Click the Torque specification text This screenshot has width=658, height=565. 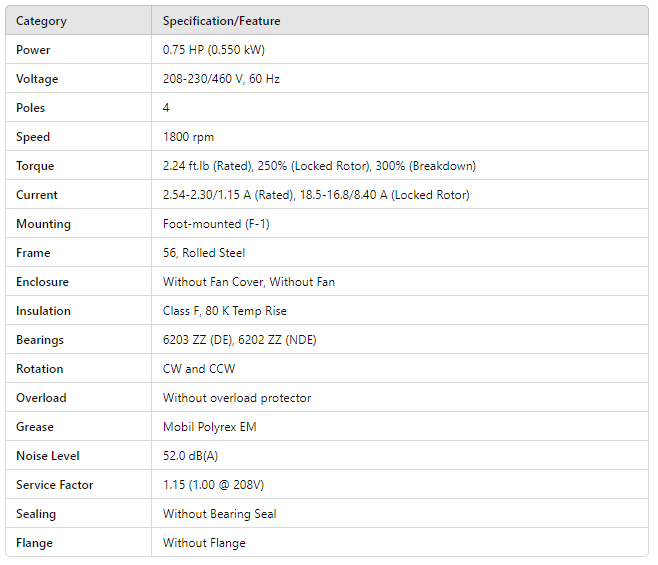point(319,166)
